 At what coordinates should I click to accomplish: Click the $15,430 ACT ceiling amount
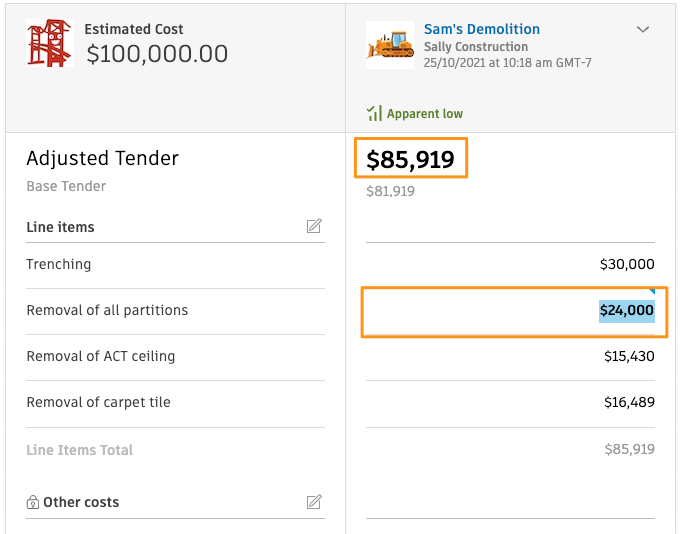coord(629,356)
